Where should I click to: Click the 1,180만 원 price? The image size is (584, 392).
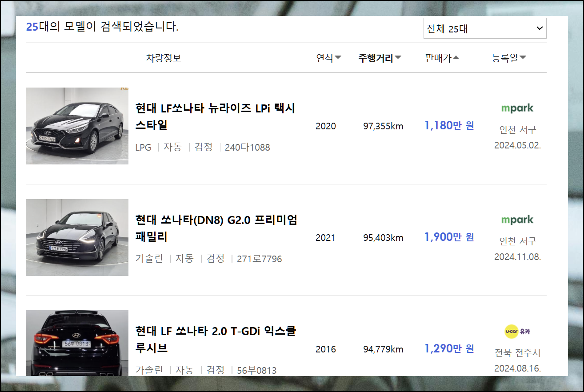click(x=449, y=126)
